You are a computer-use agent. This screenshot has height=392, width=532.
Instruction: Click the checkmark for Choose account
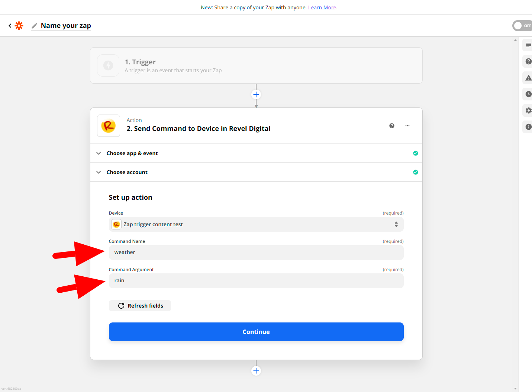(416, 172)
